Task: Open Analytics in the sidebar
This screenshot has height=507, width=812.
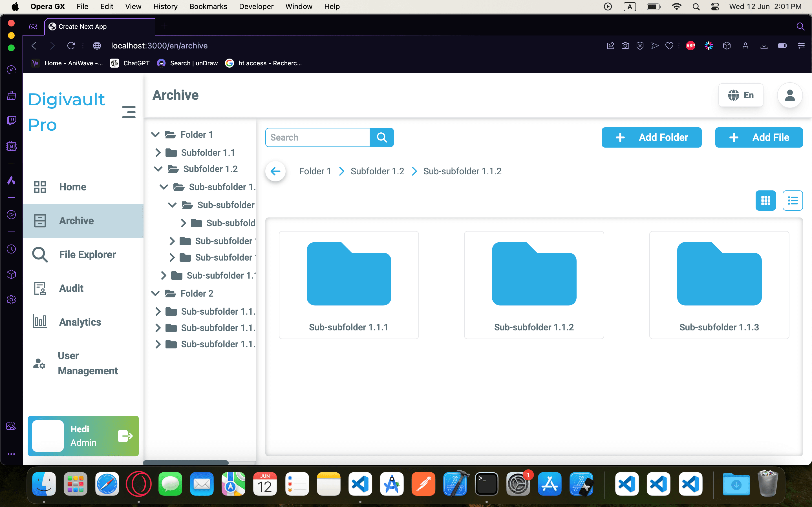Action: point(80,322)
